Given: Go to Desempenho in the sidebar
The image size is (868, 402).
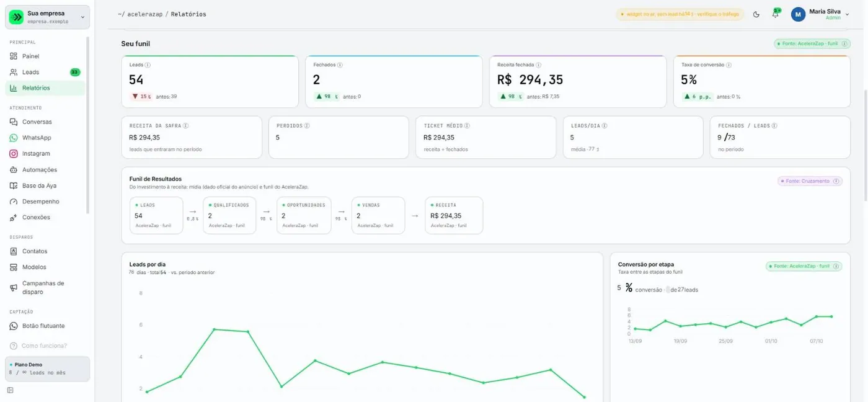Looking at the screenshot, I should pos(45,202).
